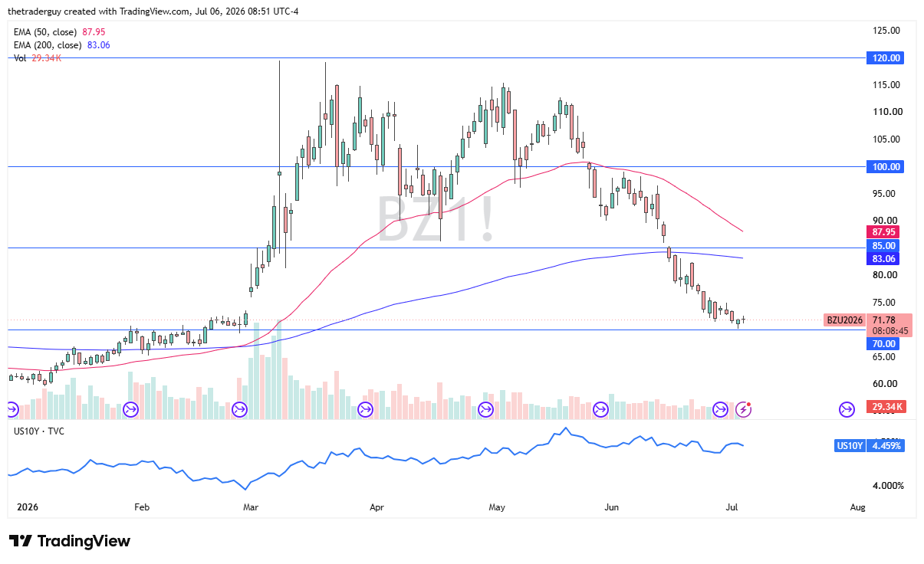Open the rollover marker just before May
The width and height of the screenshot is (924, 564).
485,409
